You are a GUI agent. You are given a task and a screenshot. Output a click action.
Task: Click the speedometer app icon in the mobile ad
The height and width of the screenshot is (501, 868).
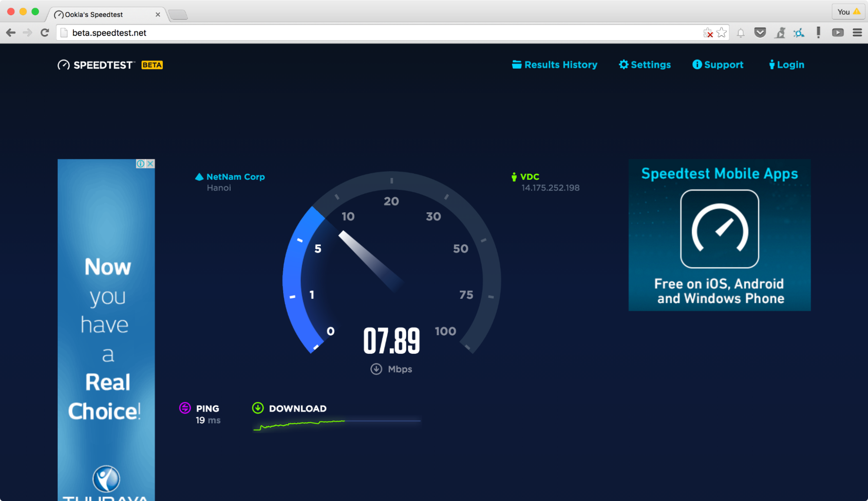tap(719, 229)
